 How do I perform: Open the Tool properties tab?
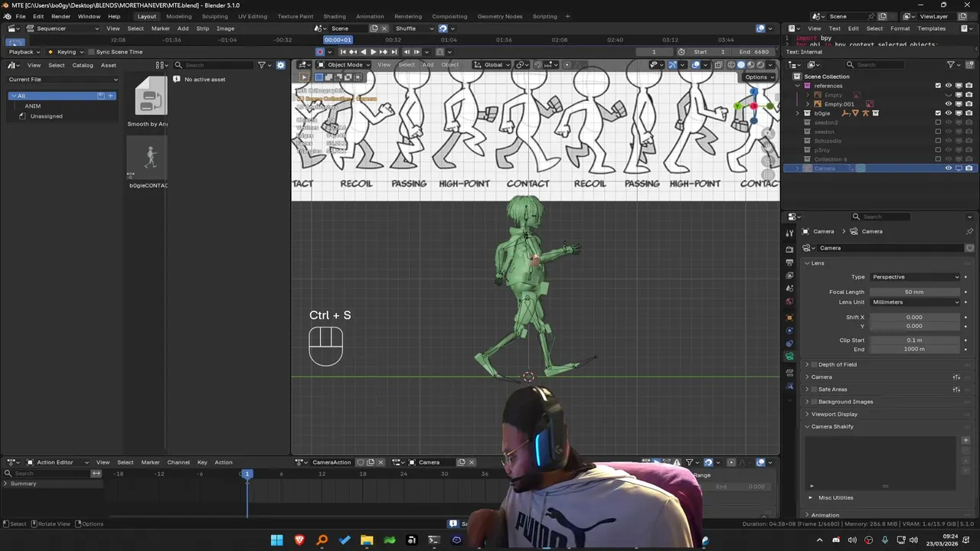click(x=789, y=233)
